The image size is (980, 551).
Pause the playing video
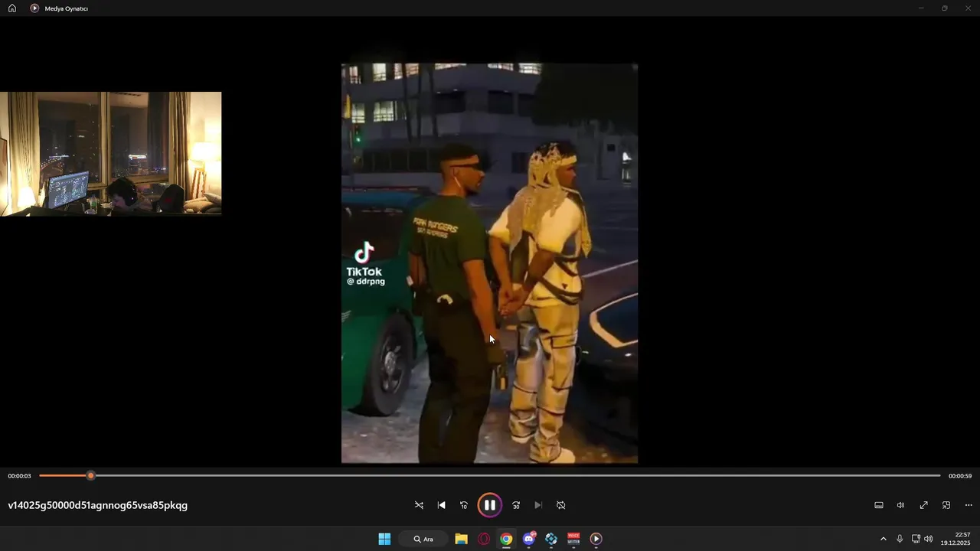click(489, 505)
